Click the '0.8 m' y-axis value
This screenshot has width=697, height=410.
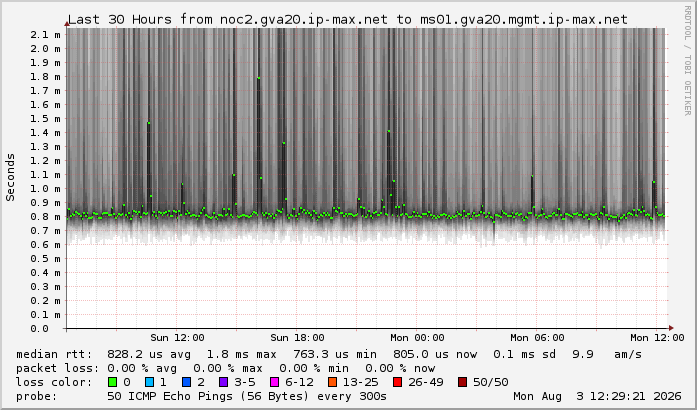(x=45, y=217)
